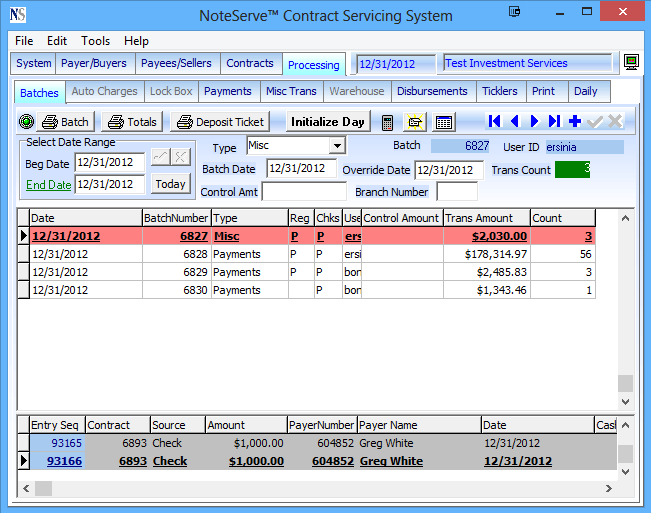Go to next record arrow
The height and width of the screenshot is (513, 651).
click(x=535, y=121)
